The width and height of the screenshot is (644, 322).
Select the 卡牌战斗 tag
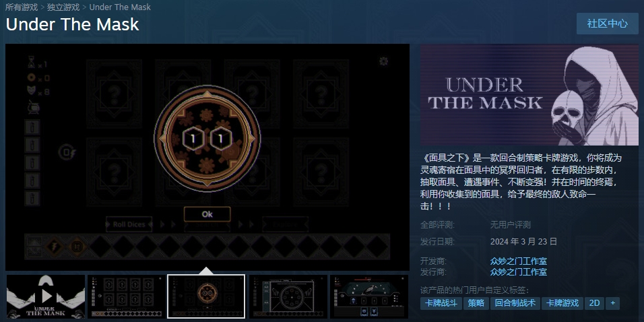(x=441, y=303)
